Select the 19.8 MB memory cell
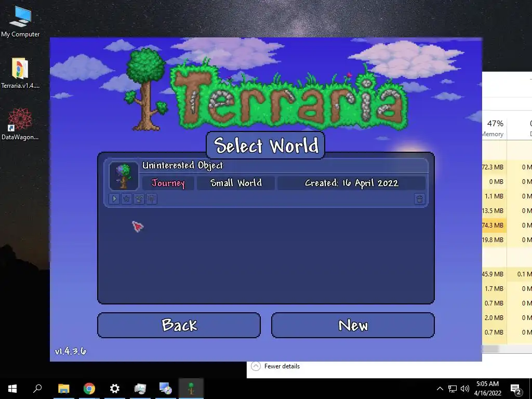This screenshot has height=399, width=532. click(x=495, y=240)
